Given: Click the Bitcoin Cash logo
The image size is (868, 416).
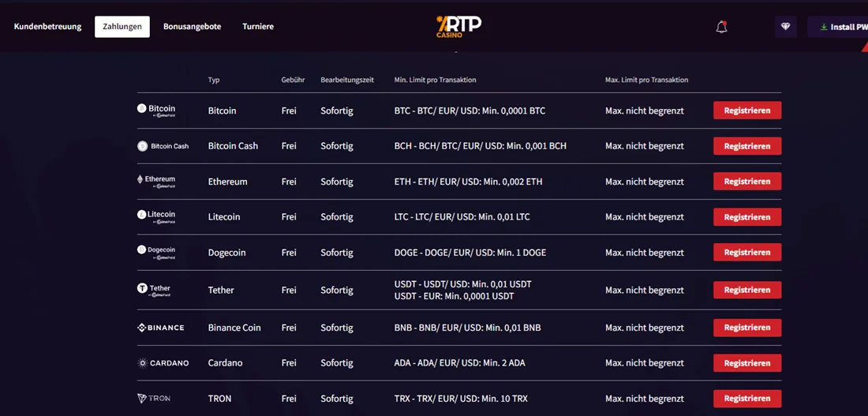Looking at the screenshot, I should [163, 146].
